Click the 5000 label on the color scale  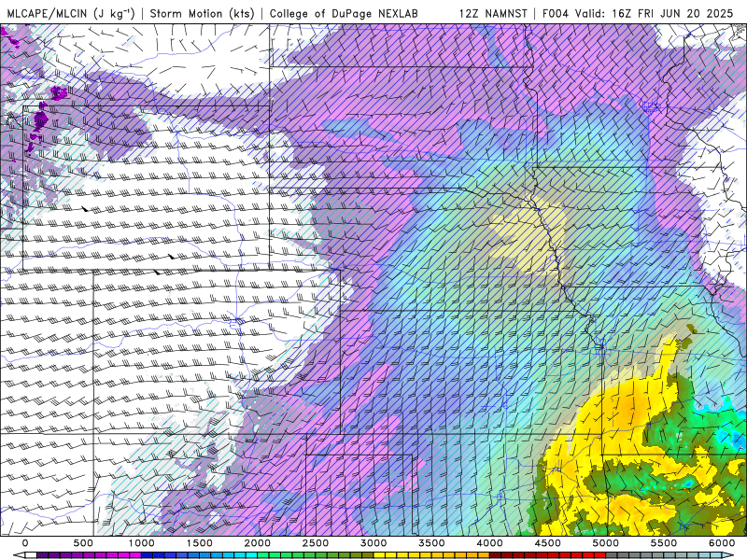[606, 543]
